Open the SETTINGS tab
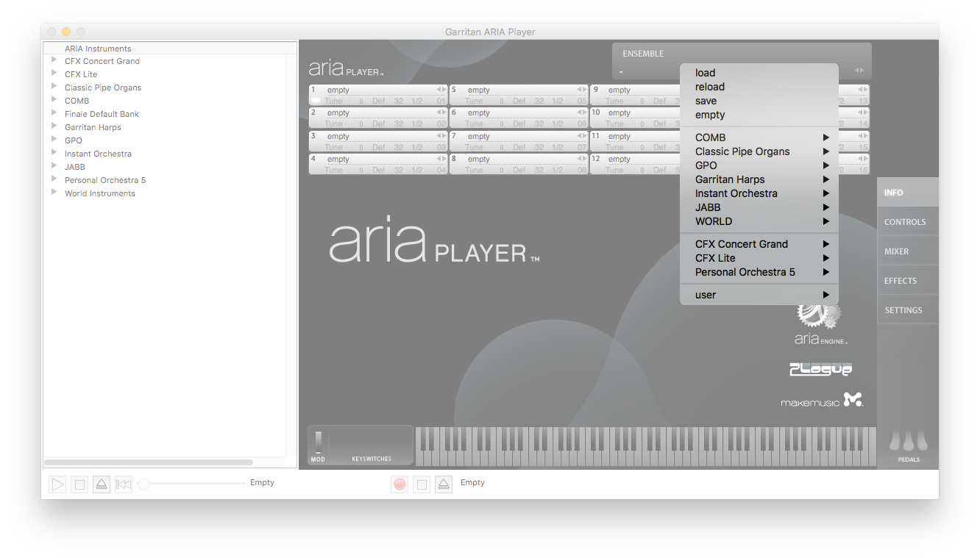 (908, 310)
